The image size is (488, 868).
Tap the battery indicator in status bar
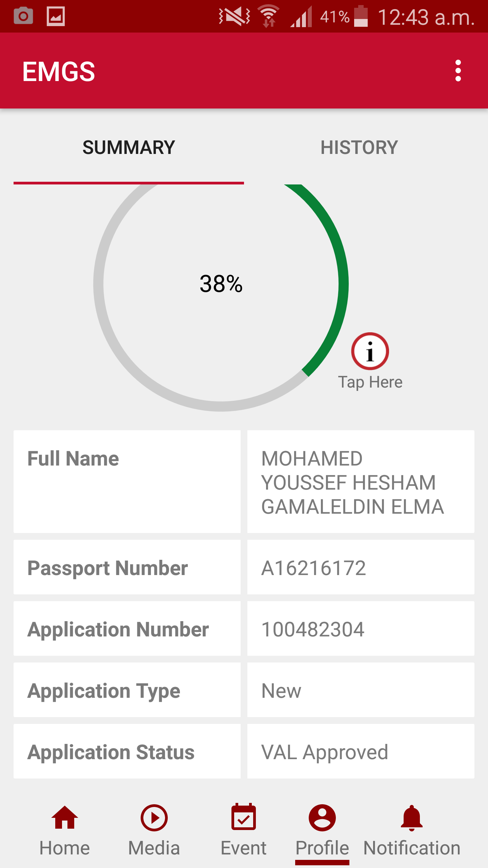(x=361, y=16)
